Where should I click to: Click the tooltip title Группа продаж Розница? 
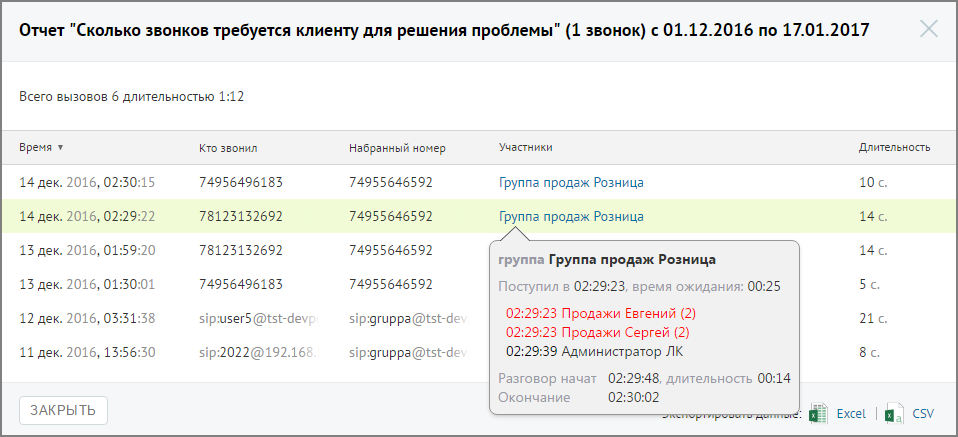tap(632, 260)
